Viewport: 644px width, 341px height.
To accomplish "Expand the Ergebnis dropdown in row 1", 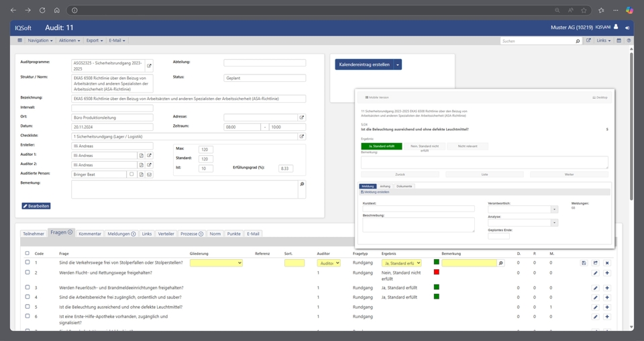I will click(x=401, y=263).
